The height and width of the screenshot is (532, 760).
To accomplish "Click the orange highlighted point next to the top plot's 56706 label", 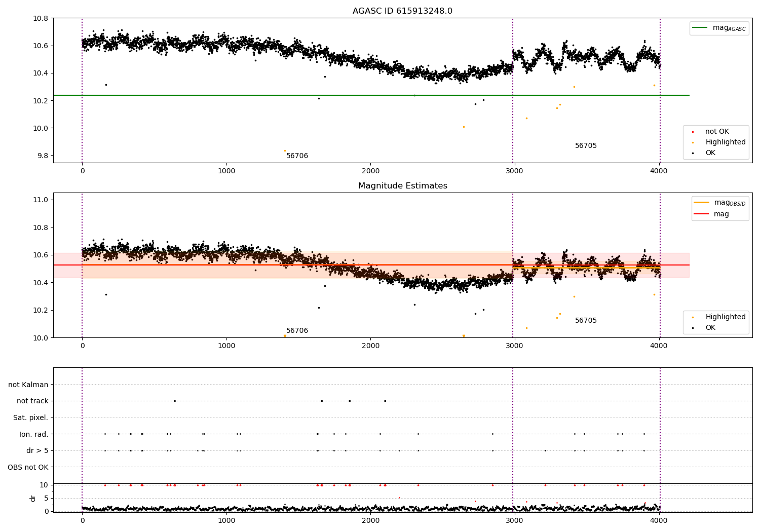I will (285, 150).
